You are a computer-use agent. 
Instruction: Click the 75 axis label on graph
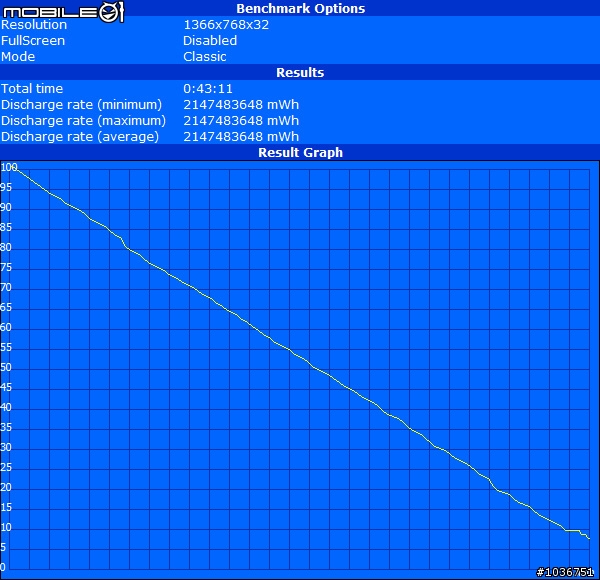click(x=6, y=267)
